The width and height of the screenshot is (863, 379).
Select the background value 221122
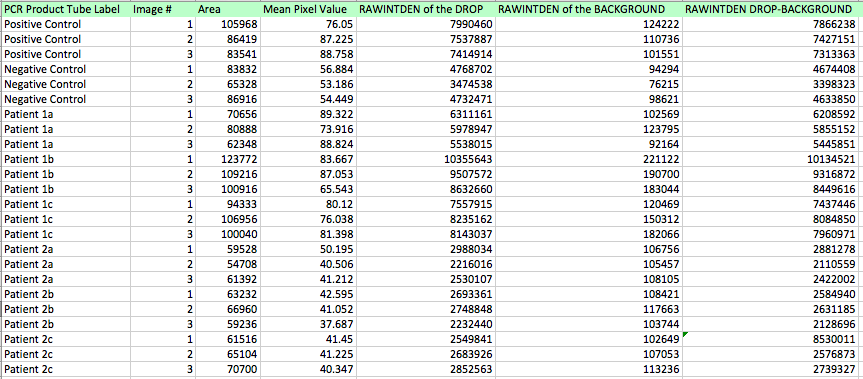[x=589, y=159]
